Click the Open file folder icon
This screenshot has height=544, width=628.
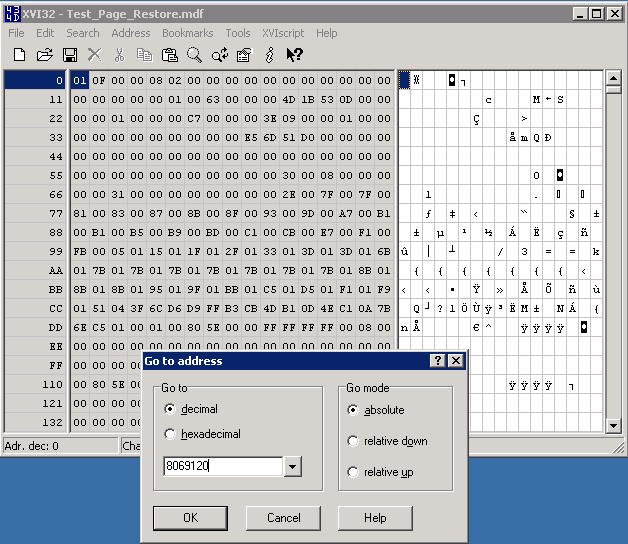click(45, 54)
